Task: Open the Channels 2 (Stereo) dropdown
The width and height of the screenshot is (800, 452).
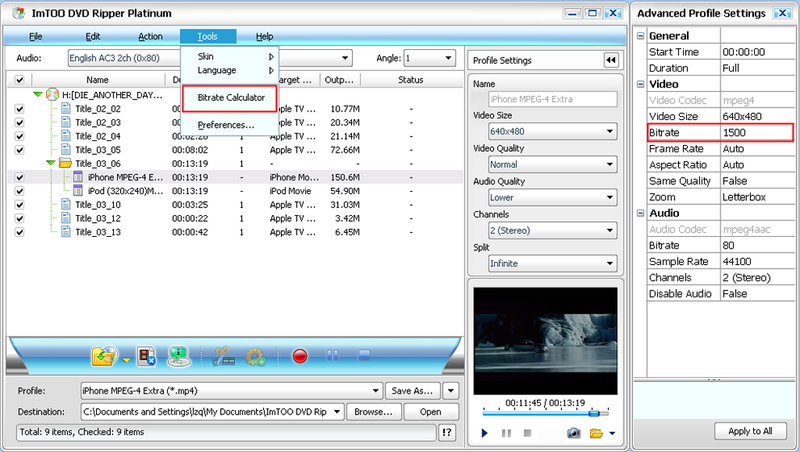Action: pyautogui.click(x=610, y=231)
